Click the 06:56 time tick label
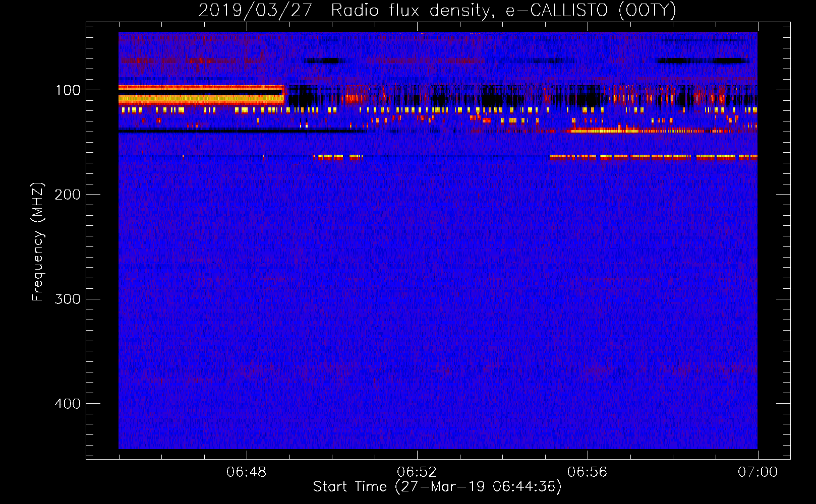 [588, 472]
